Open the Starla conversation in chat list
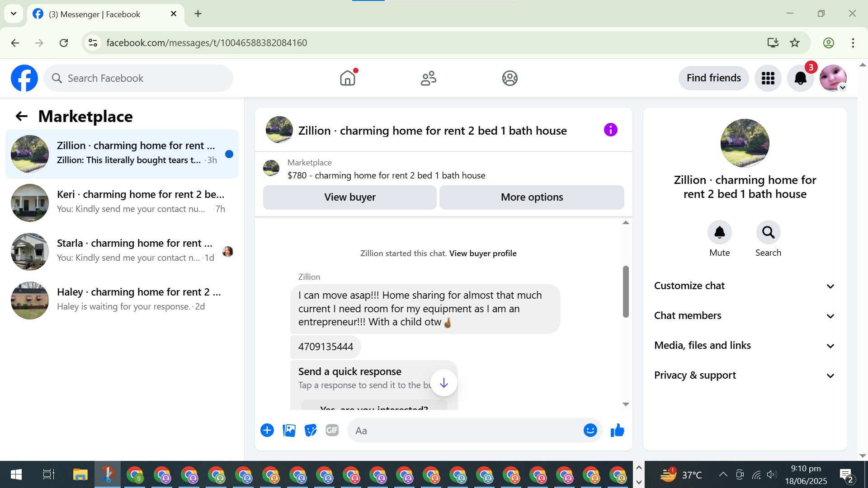Viewport: 868px width, 488px height. 122,252
